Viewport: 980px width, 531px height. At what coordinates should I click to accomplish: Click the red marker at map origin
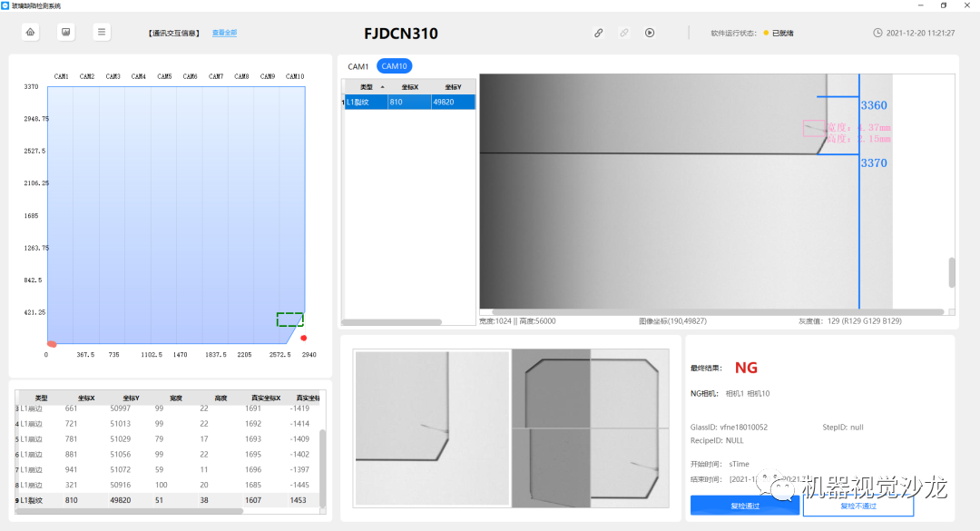(52, 344)
